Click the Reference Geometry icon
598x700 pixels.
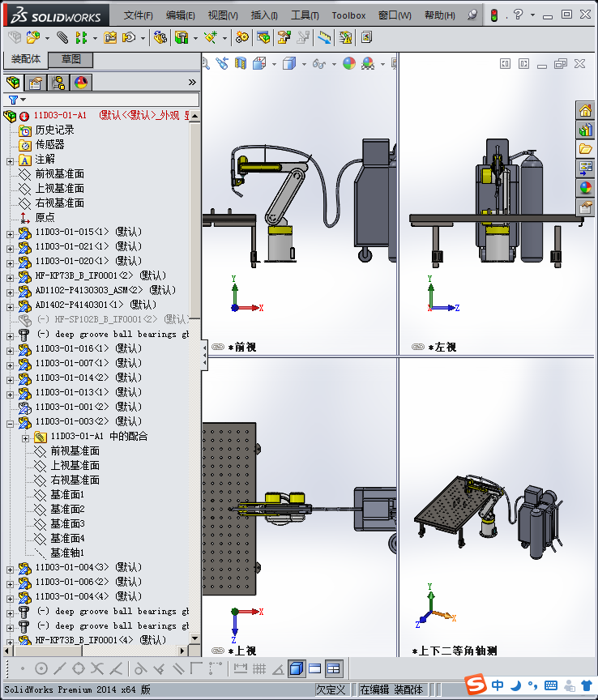pos(211,38)
